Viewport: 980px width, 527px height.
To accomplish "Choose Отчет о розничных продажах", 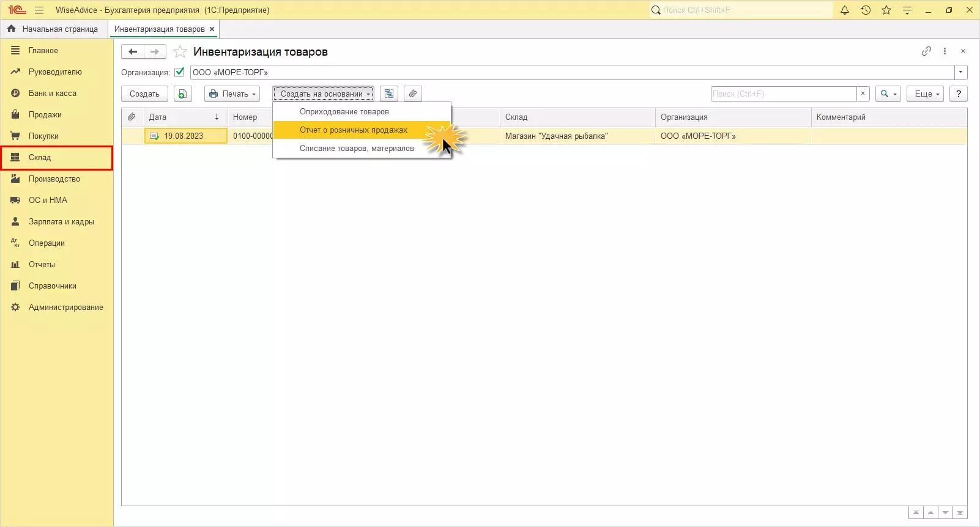I will [x=362, y=130].
